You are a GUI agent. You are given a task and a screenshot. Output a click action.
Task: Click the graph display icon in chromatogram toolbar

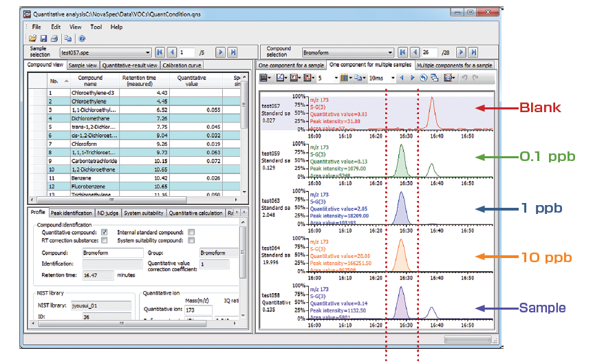pos(280,78)
